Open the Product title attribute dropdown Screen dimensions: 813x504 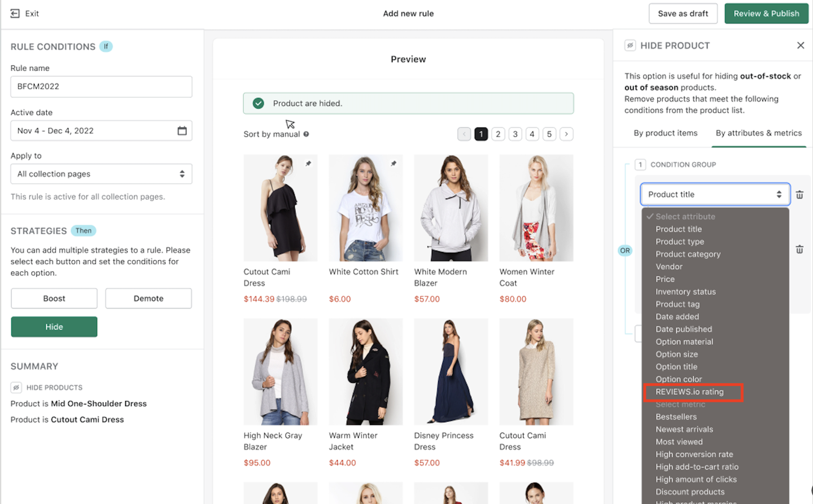(x=715, y=194)
